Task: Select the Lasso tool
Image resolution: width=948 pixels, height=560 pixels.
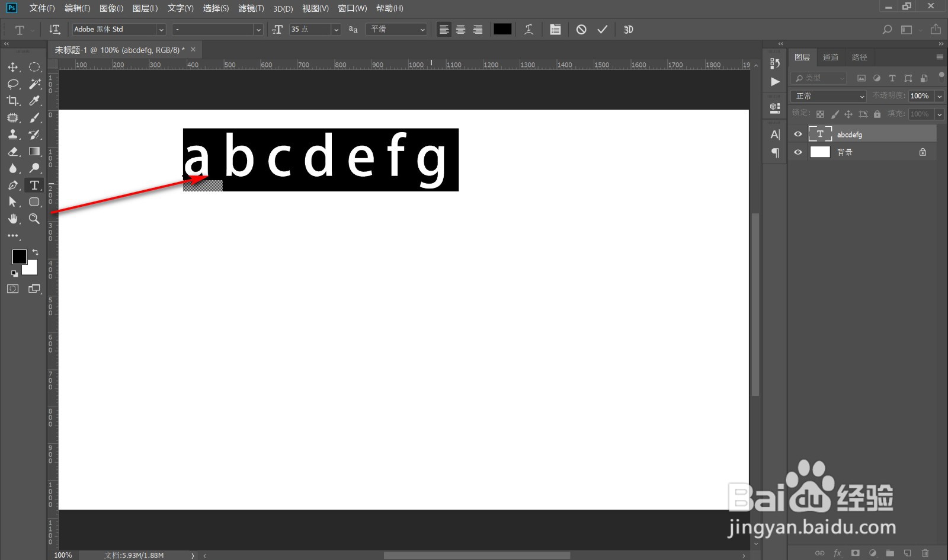Action: pos(13,84)
